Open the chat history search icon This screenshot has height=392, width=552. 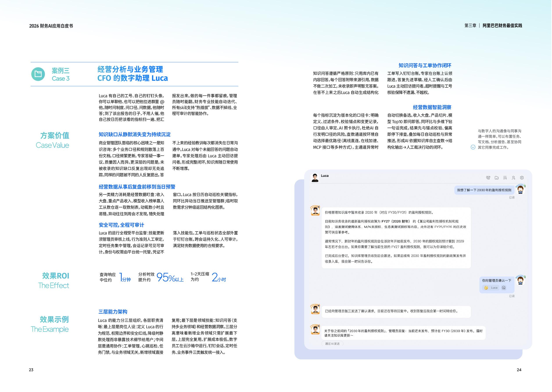[505, 178]
